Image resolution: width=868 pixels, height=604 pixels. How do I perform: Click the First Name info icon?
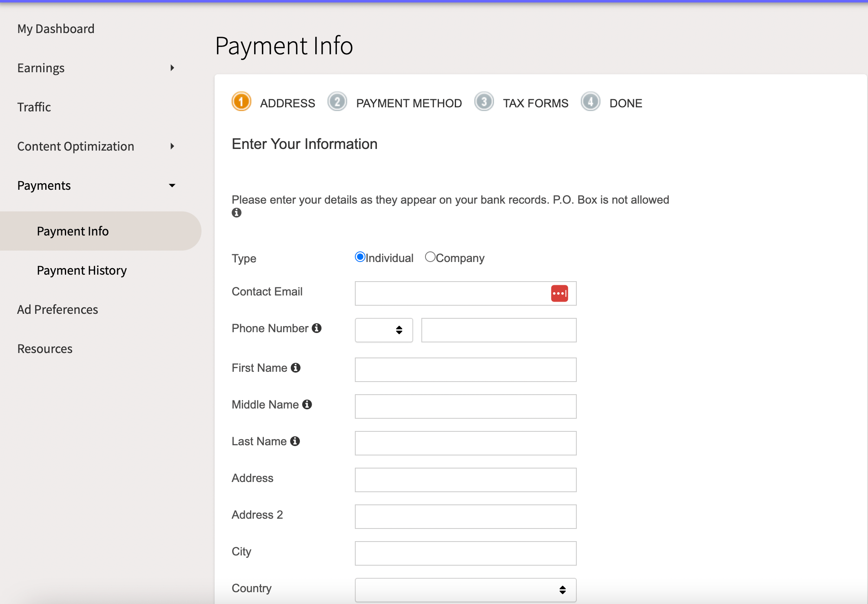(x=295, y=367)
